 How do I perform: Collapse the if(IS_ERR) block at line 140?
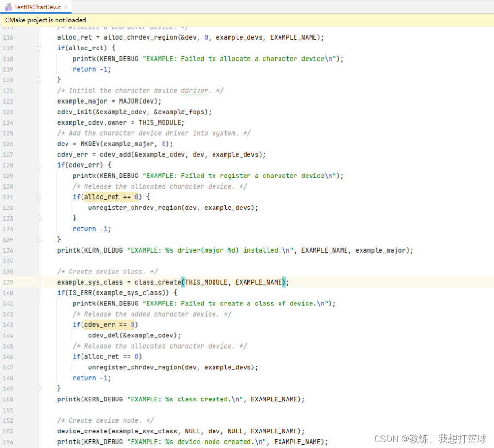pyautogui.click(x=39, y=293)
